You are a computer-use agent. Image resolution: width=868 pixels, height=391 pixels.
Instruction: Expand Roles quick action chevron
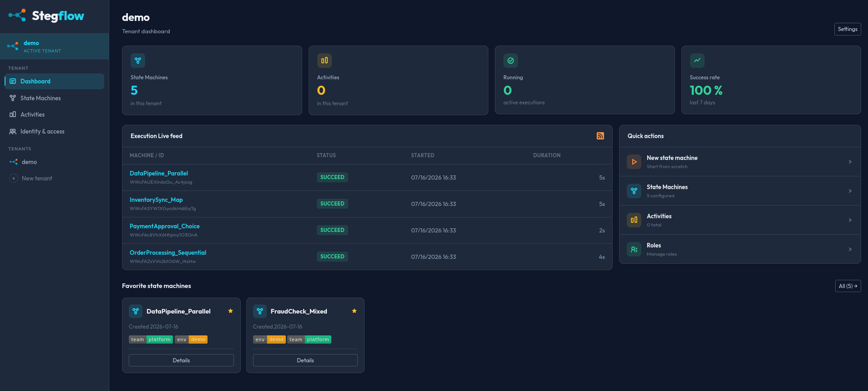point(850,249)
